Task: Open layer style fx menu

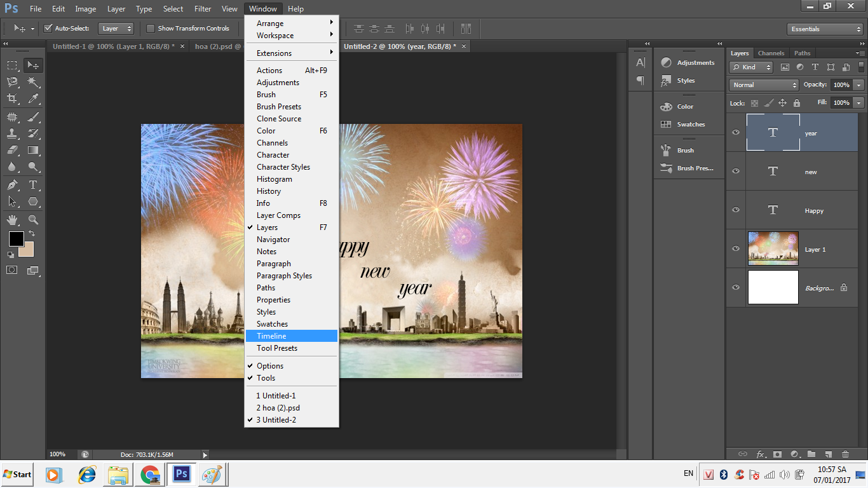Action: tap(761, 454)
